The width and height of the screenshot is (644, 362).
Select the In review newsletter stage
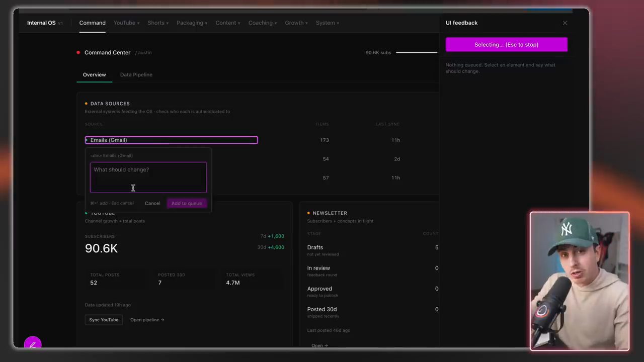(373, 270)
